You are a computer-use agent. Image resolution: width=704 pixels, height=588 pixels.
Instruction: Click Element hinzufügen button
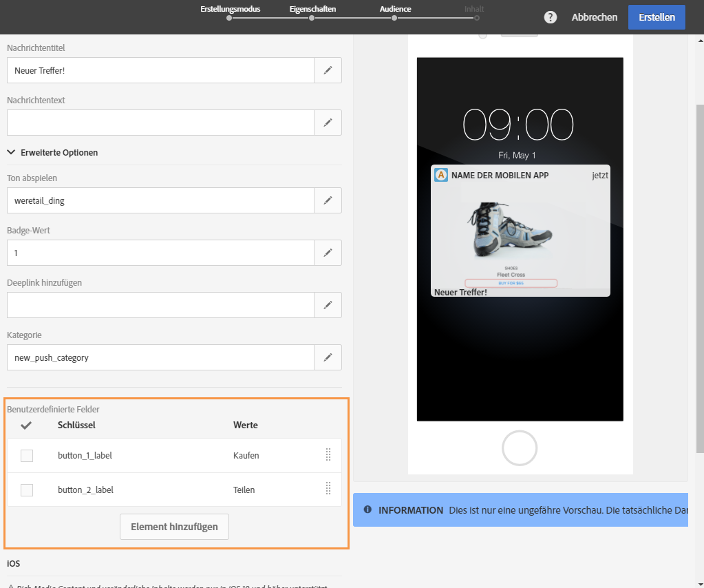[174, 527]
